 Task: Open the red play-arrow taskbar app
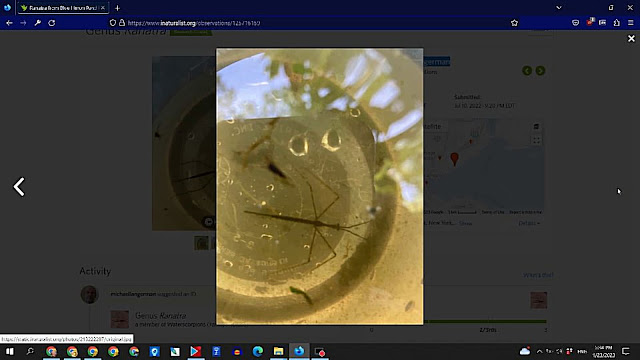click(x=196, y=351)
